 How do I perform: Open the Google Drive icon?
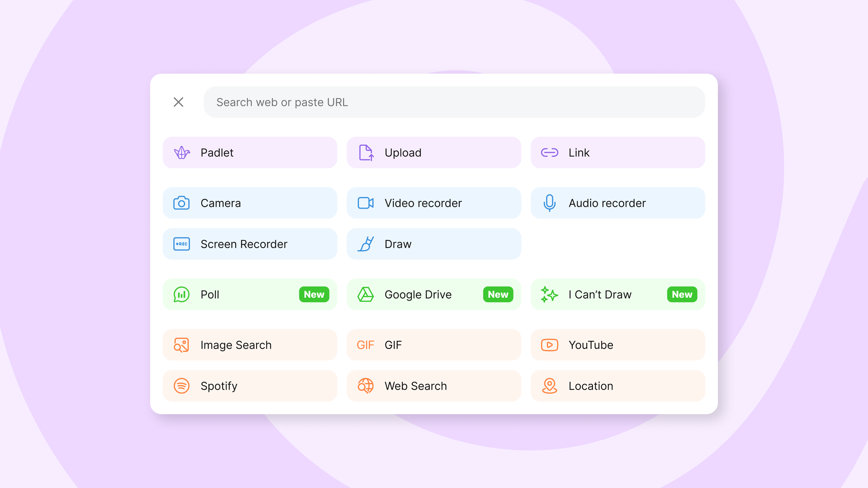[x=365, y=295]
